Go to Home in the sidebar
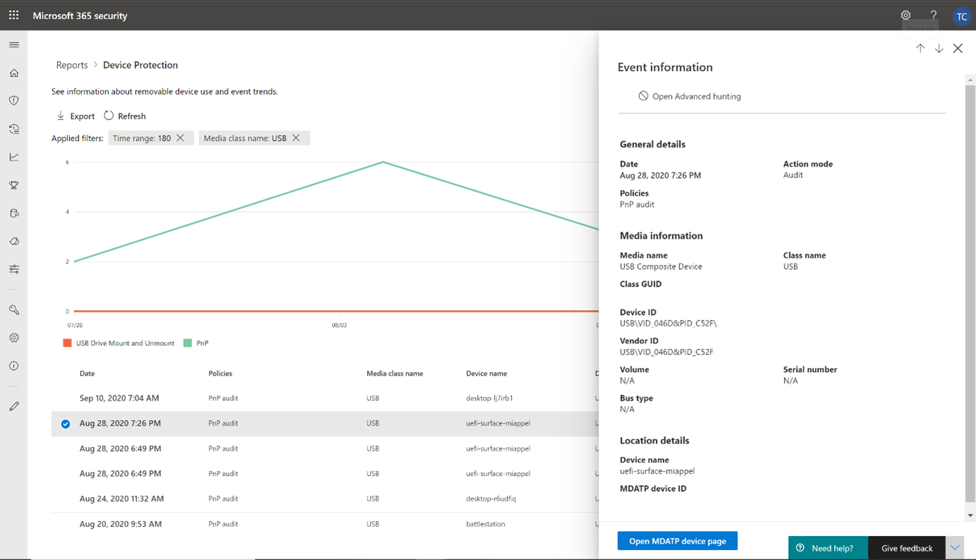 14,73
